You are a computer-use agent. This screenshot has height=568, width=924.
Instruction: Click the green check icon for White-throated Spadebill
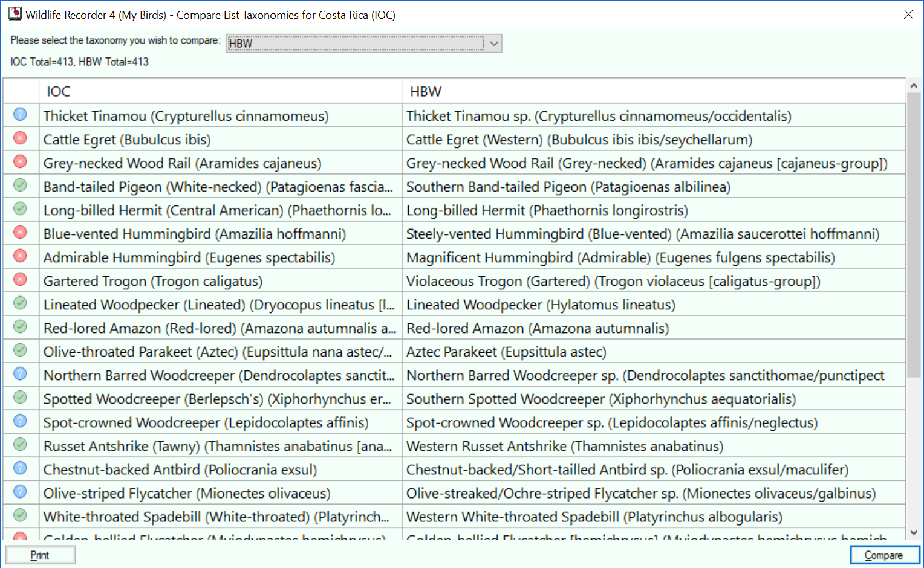click(20, 515)
